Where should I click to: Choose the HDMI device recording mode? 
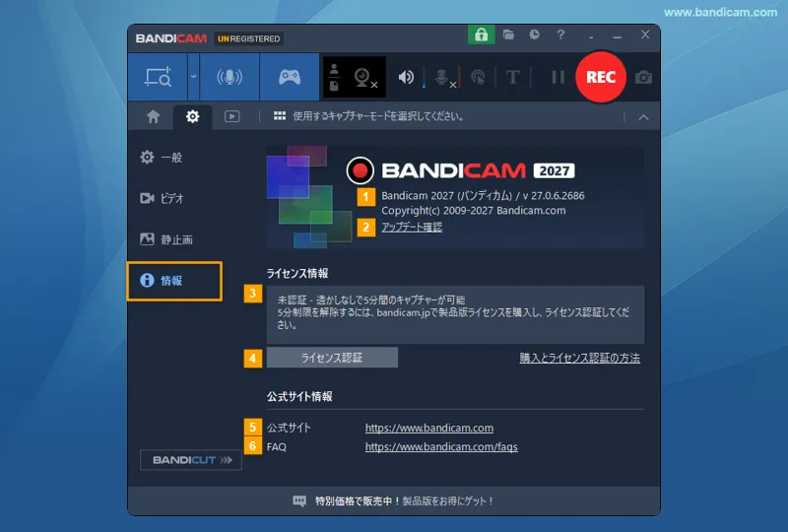tap(230, 77)
